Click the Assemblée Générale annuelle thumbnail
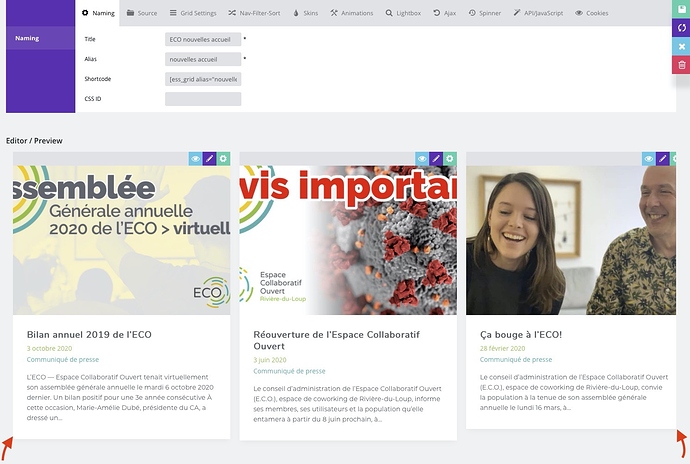 [x=121, y=240]
